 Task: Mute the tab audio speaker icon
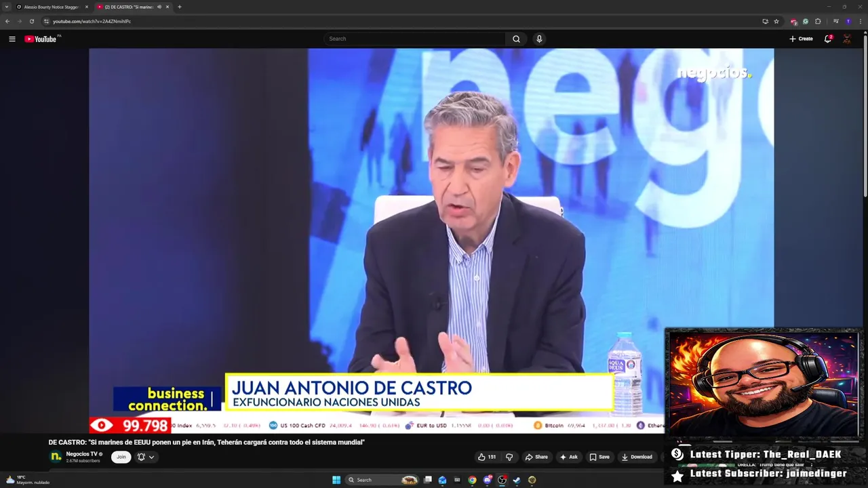(x=159, y=7)
